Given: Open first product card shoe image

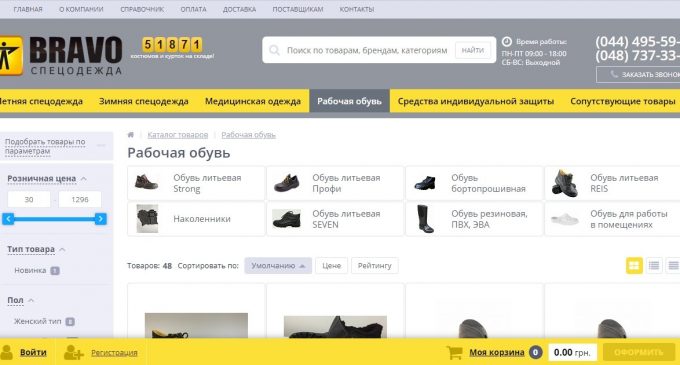Looking at the screenshot, I should pos(196,326).
